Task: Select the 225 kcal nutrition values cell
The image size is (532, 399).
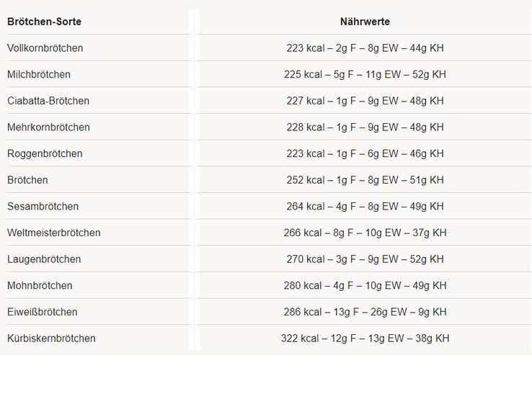Action: (x=365, y=74)
